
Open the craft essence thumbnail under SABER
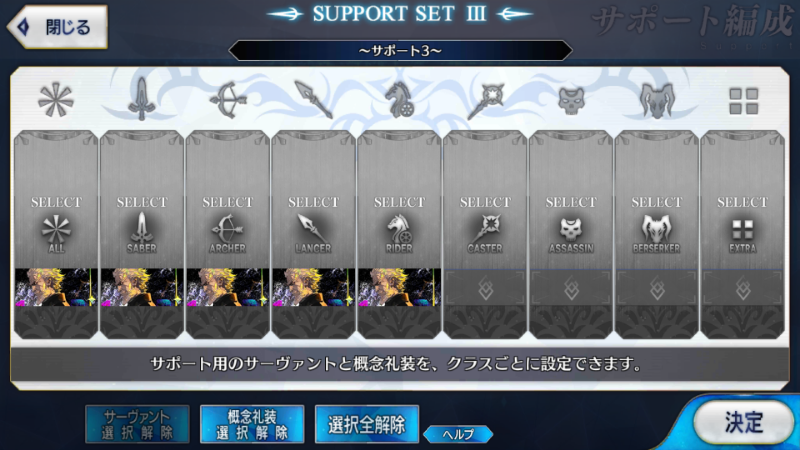coord(142,287)
